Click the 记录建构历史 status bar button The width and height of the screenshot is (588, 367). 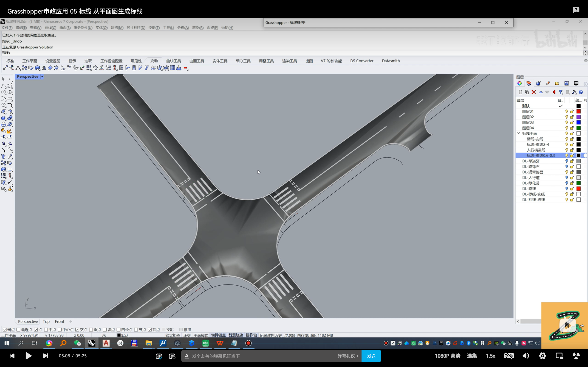point(270,335)
